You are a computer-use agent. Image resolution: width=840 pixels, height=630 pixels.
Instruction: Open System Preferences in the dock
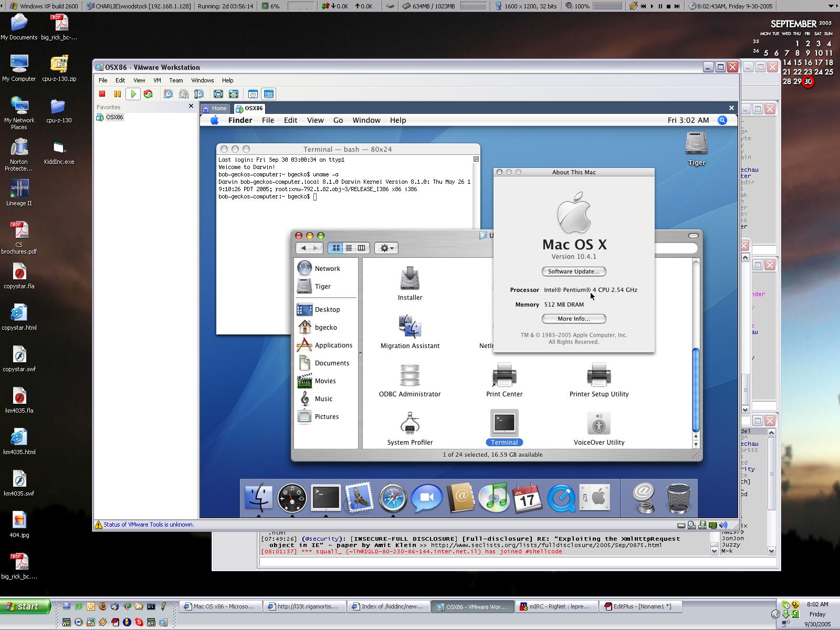point(595,498)
